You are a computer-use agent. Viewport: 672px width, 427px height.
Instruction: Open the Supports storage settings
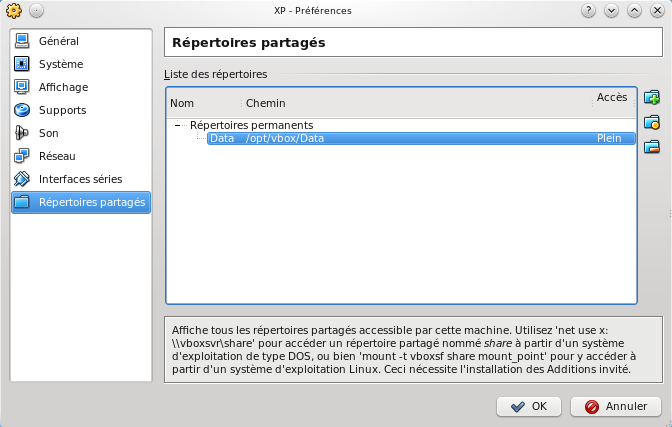[62, 110]
